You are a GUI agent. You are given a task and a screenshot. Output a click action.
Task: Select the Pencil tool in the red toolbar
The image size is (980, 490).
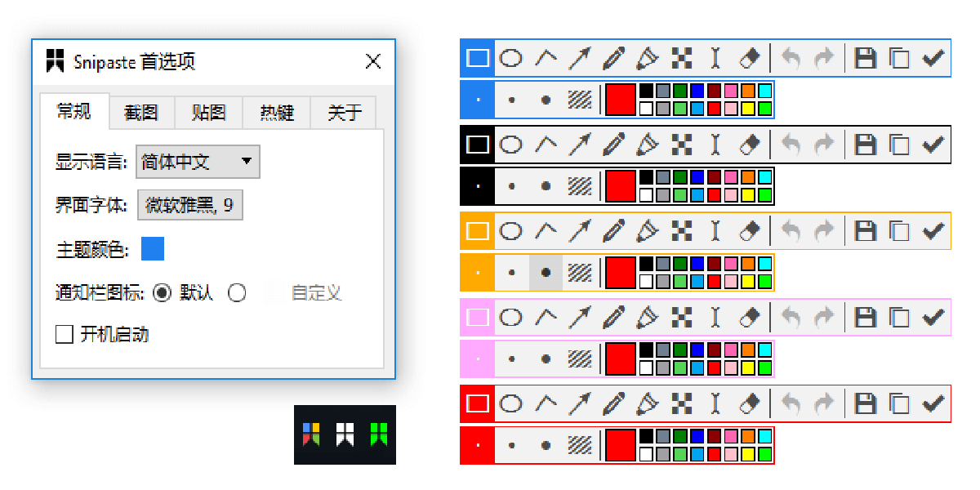pyautogui.click(x=614, y=403)
